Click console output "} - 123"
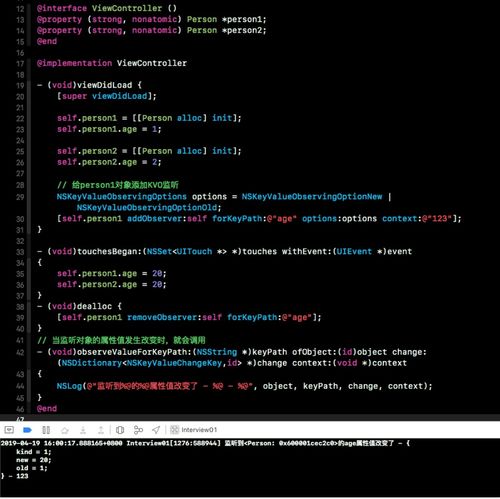This screenshot has width=500, height=499. 15,476
